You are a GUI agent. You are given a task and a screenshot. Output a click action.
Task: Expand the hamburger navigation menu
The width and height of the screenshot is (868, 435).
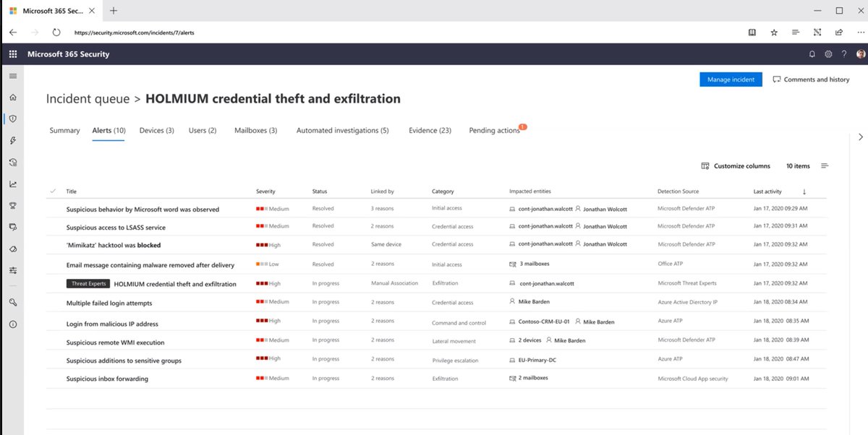click(12, 76)
